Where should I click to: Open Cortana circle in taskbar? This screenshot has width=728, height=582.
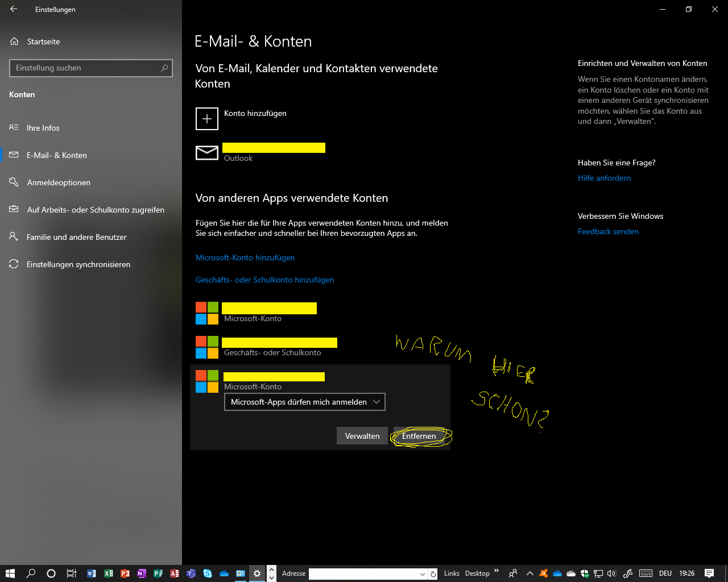pos(51,573)
